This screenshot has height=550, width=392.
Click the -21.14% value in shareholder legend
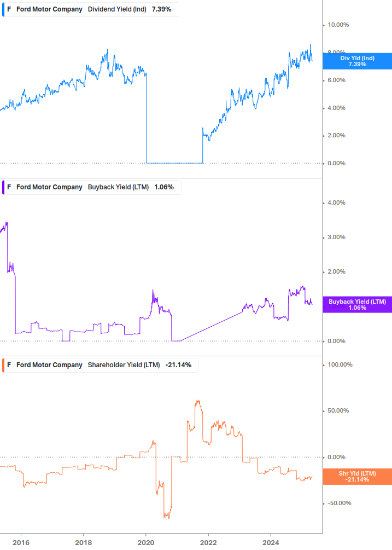click(178, 365)
